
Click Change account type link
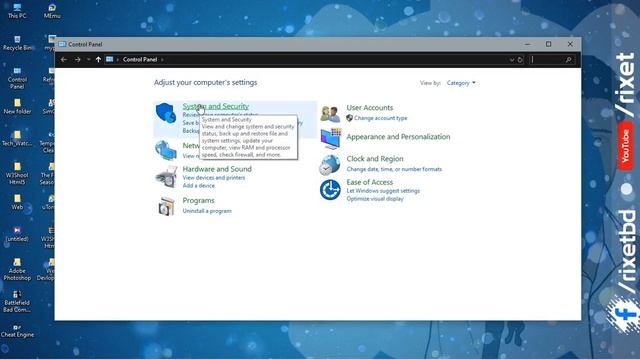click(380, 118)
